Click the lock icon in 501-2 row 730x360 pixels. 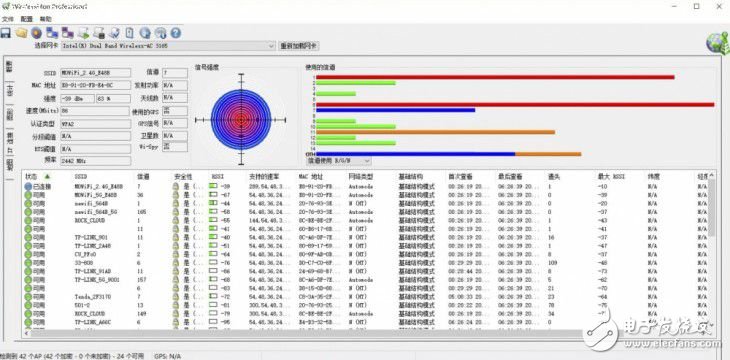[x=176, y=305]
